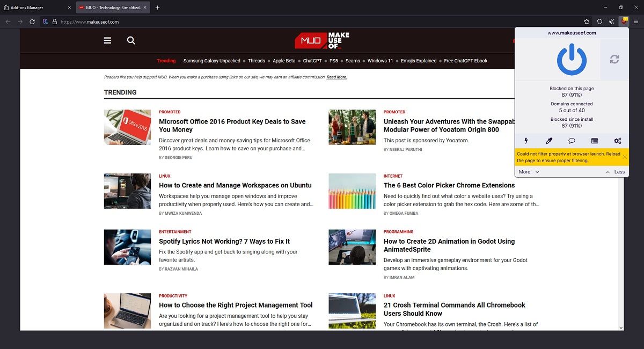
Task: Open the shield tracking protection icon
Action: (x=599, y=21)
